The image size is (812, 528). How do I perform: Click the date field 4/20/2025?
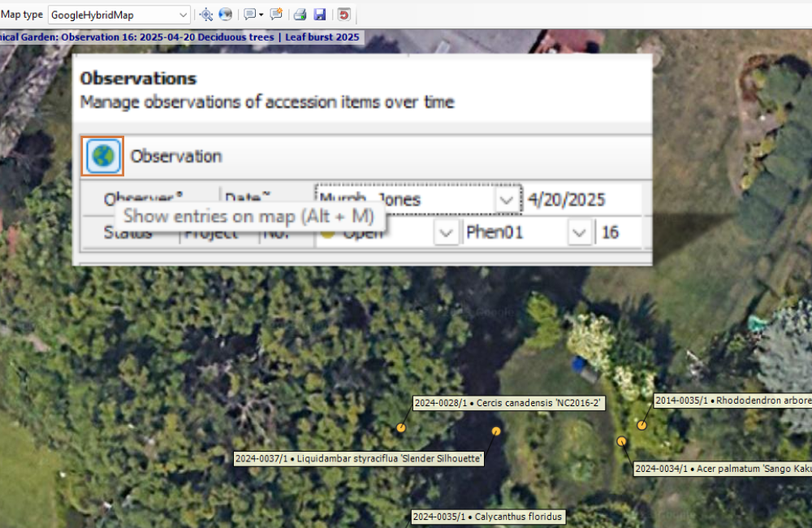click(583, 200)
